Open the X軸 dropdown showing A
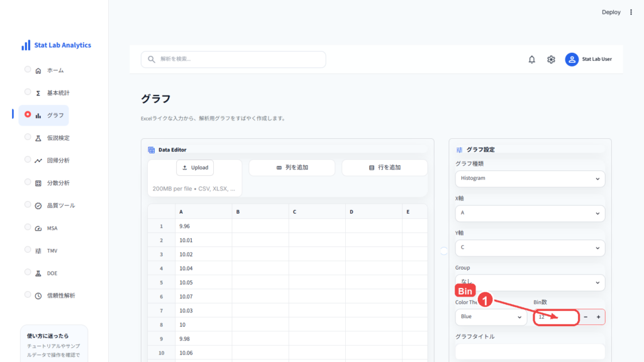This screenshot has height=362, width=644. [x=530, y=213]
